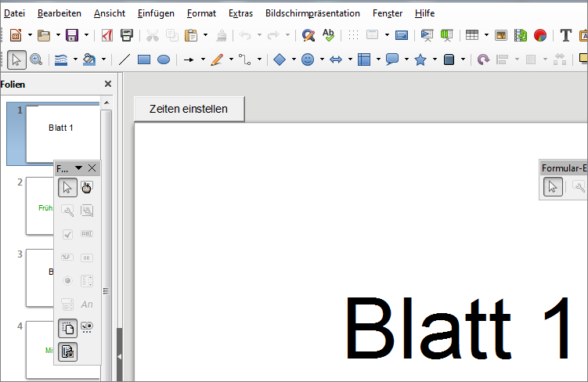Insert audio or video icon

pos(521,35)
